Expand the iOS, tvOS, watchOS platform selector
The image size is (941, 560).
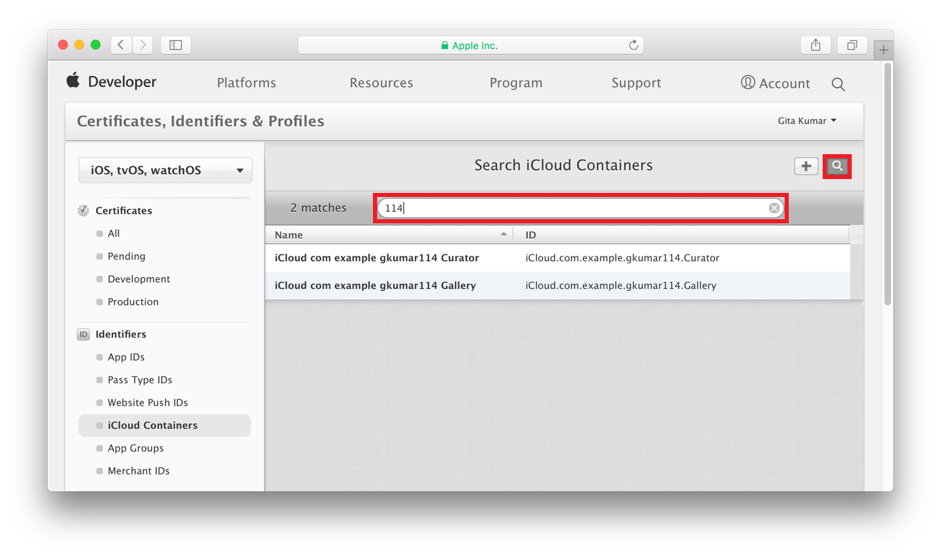165,171
